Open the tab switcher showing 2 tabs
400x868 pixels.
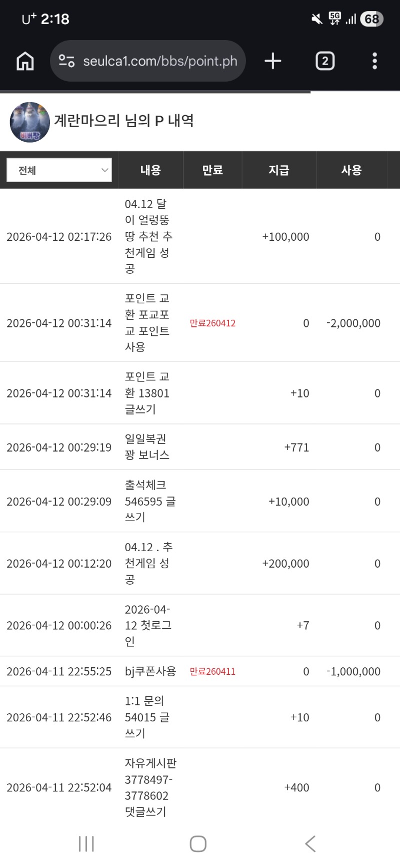click(x=325, y=61)
